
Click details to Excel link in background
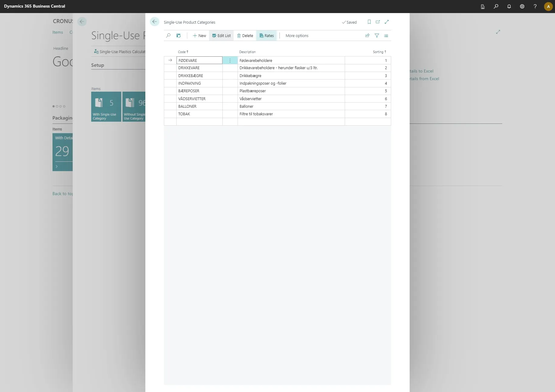click(x=421, y=71)
